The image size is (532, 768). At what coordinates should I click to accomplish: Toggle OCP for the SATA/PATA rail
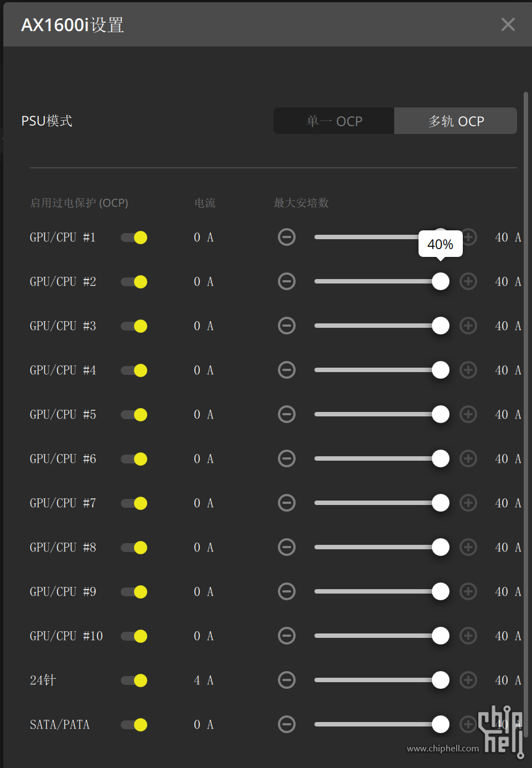(134, 725)
